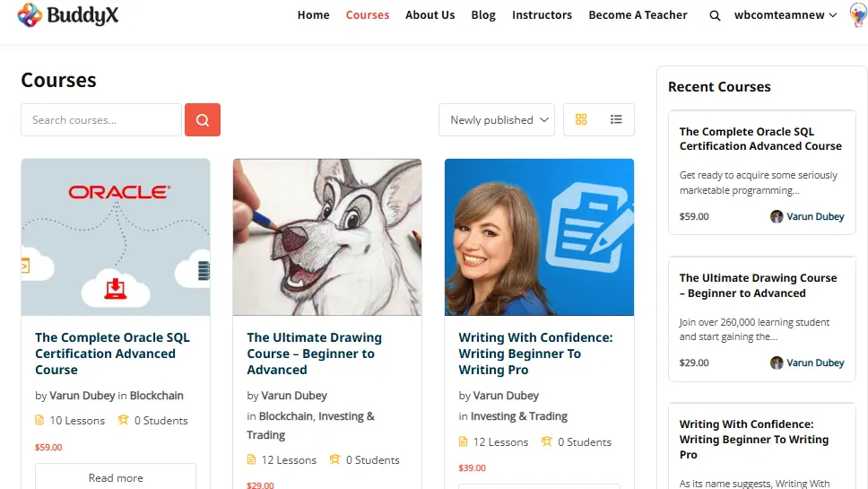Open Courses menu item
Image resolution: width=868 pixels, height=489 pixels.
[x=368, y=15]
